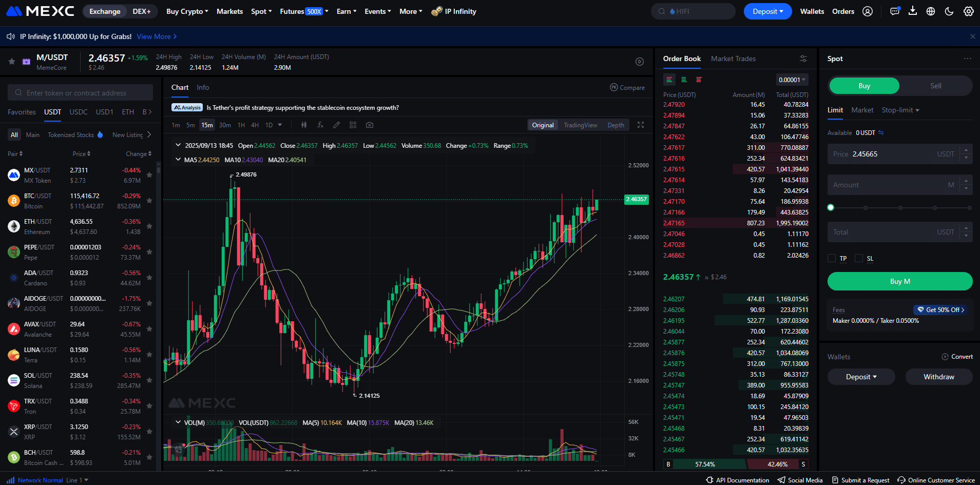Show combined buy and sell order book view
Viewport: 980px width, 485px height.
(x=669, y=80)
